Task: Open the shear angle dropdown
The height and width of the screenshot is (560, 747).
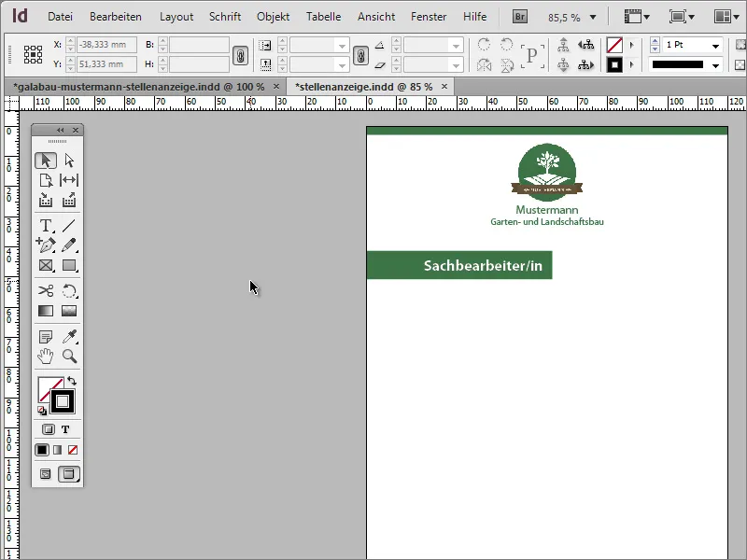Action: [456, 64]
